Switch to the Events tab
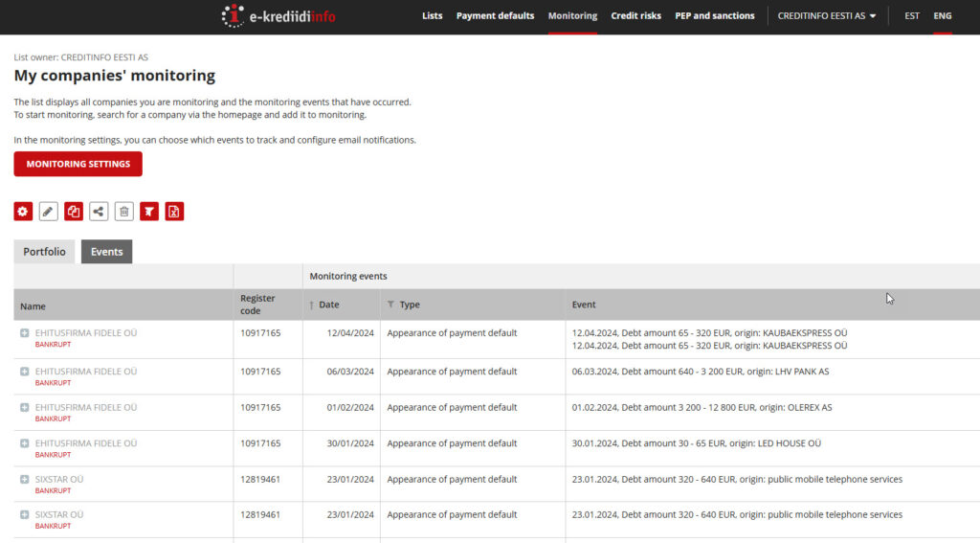The width and height of the screenshot is (980, 543). 107,252
